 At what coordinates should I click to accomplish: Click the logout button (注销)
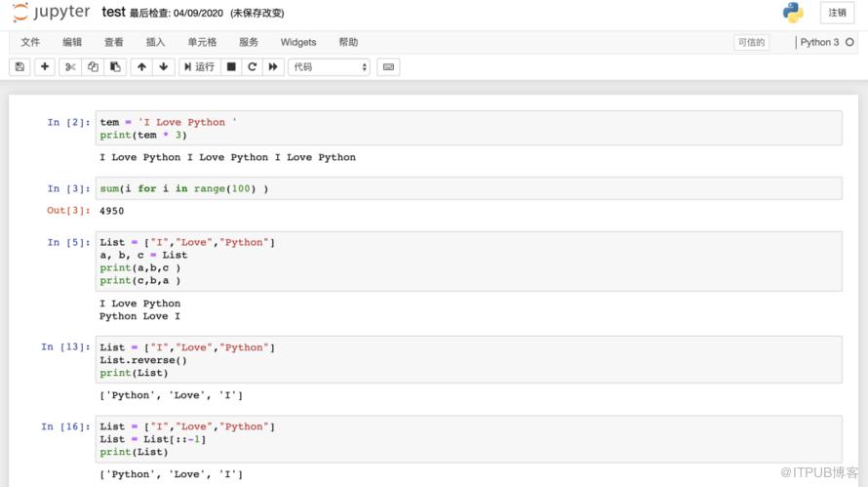click(x=837, y=13)
